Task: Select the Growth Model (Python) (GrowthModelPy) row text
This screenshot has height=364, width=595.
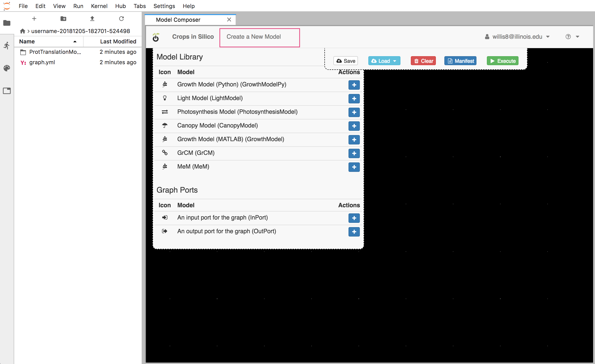Action: coord(232,84)
